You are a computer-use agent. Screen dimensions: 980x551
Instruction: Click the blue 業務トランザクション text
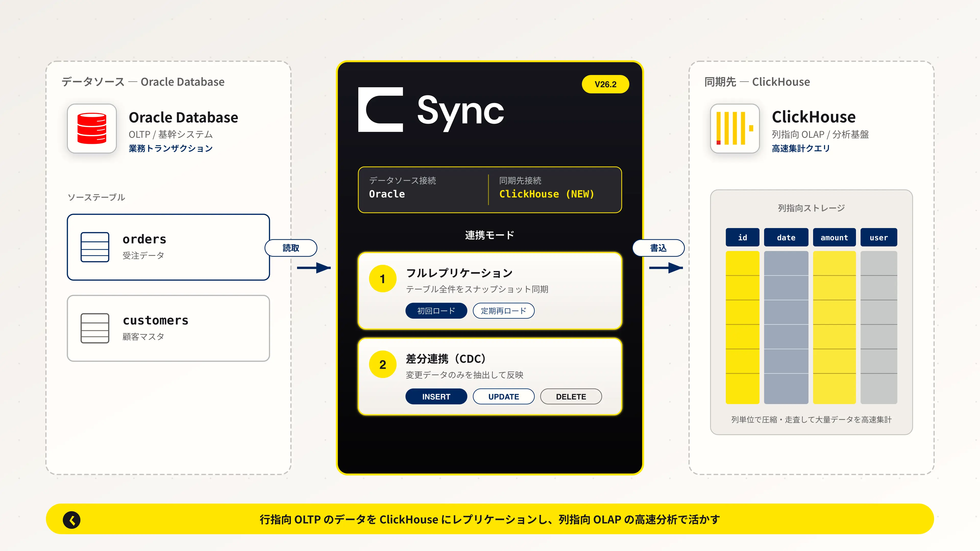[x=170, y=148]
